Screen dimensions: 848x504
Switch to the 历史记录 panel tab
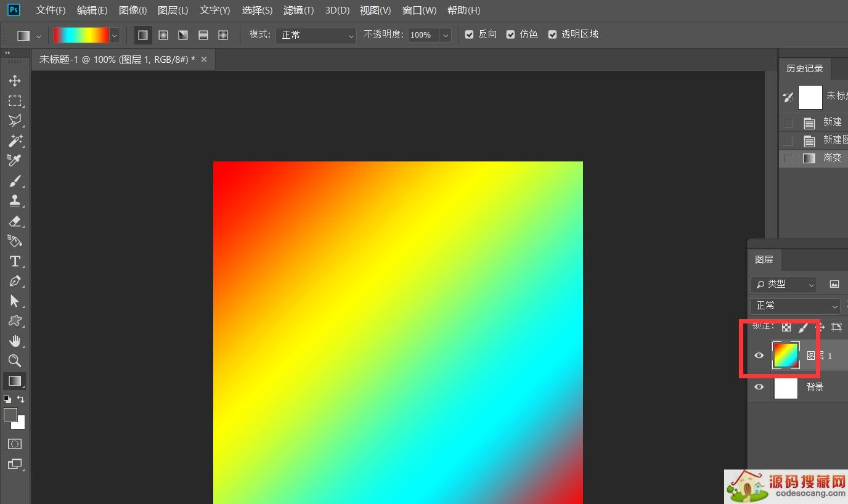[x=805, y=68]
